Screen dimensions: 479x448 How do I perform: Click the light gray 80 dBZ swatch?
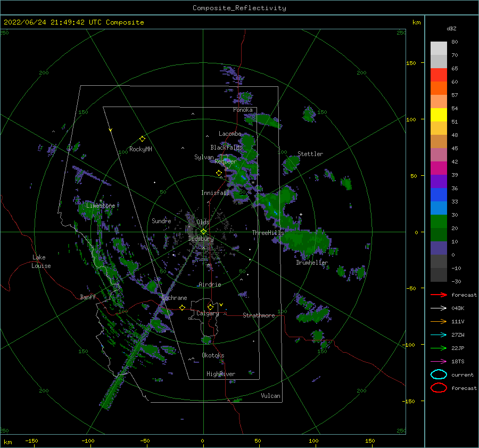click(439, 48)
